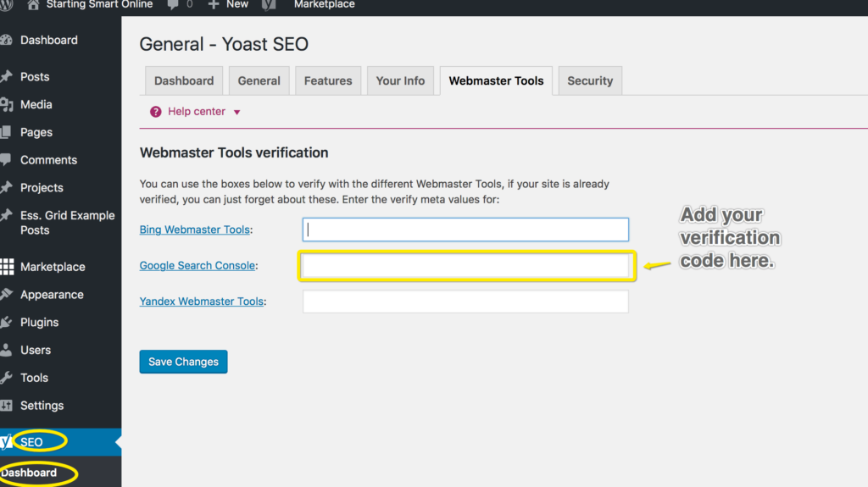Open the Help center link
868x487 pixels.
pyautogui.click(x=197, y=112)
